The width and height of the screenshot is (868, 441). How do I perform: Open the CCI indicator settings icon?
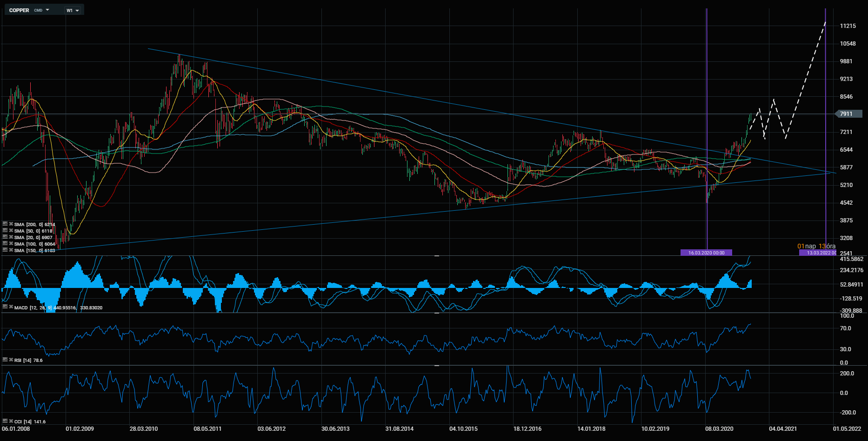5,421
